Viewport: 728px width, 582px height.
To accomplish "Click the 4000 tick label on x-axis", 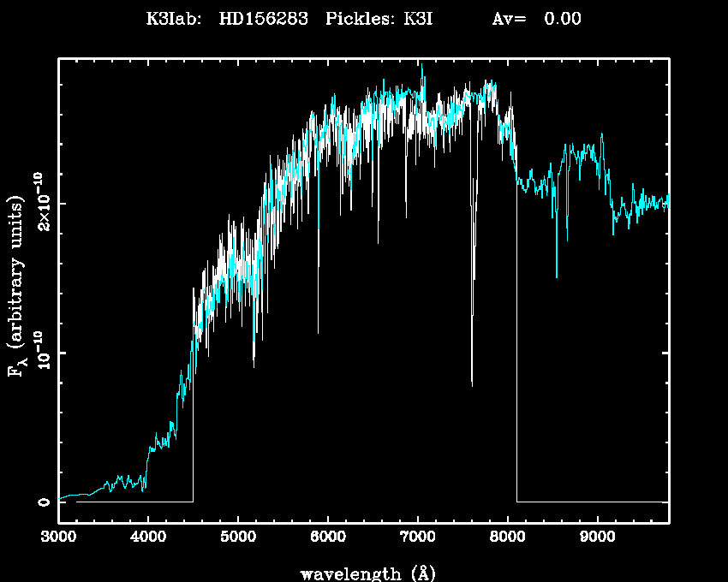I will (148, 537).
